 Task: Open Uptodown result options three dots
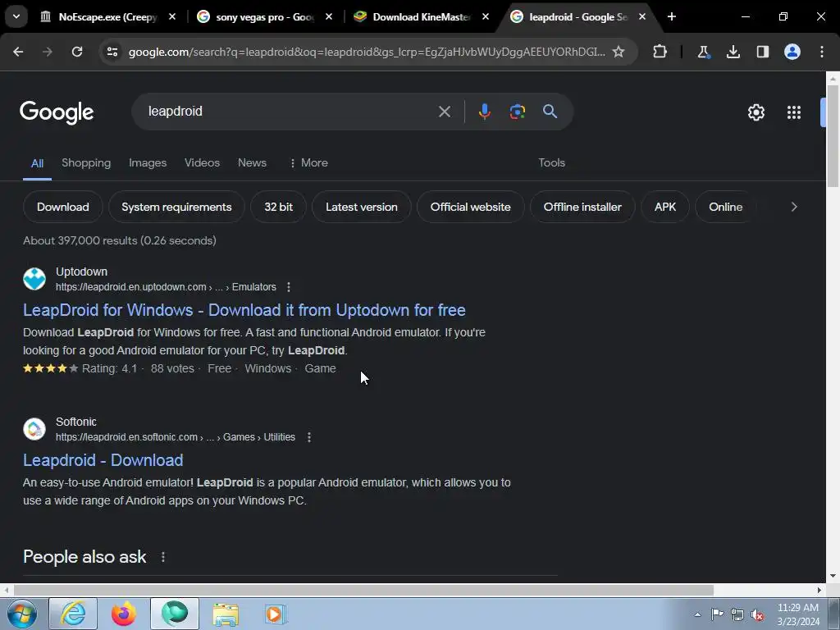click(289, 287)
